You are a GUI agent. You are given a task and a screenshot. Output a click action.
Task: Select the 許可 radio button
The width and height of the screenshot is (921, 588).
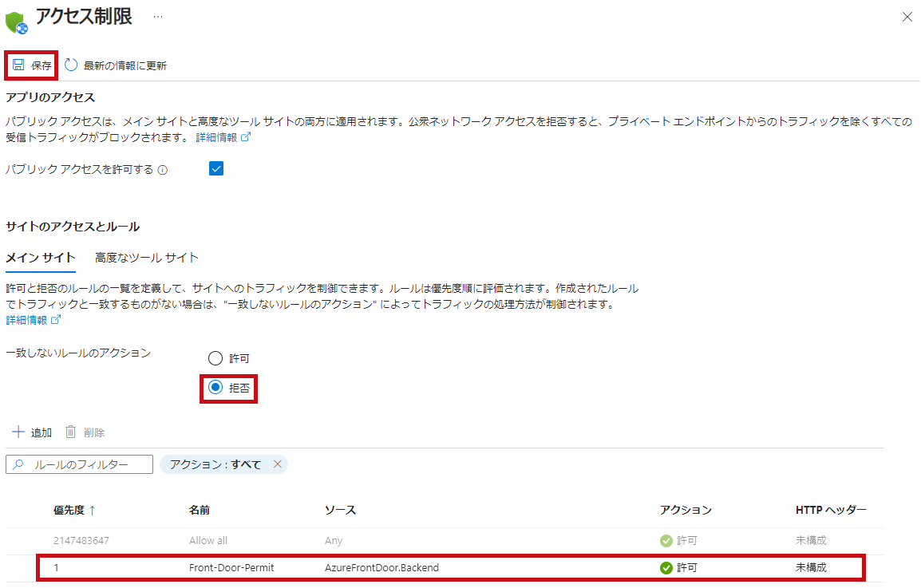coord(215,358)
